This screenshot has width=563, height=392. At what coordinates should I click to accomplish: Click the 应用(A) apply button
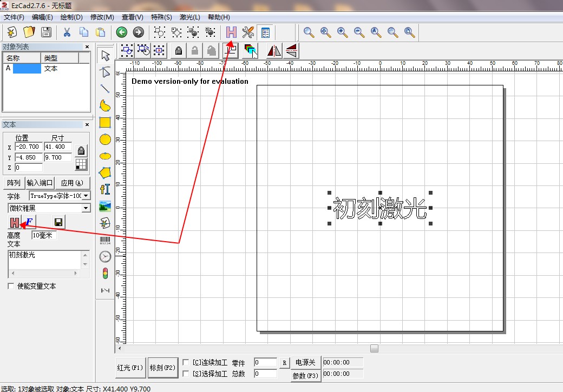click(x=72, y=183)
